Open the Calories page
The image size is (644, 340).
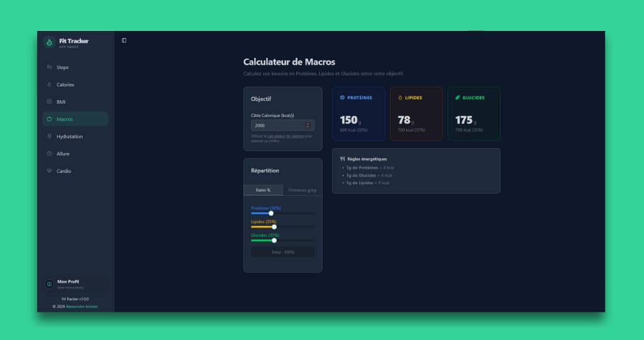point(75,84)
